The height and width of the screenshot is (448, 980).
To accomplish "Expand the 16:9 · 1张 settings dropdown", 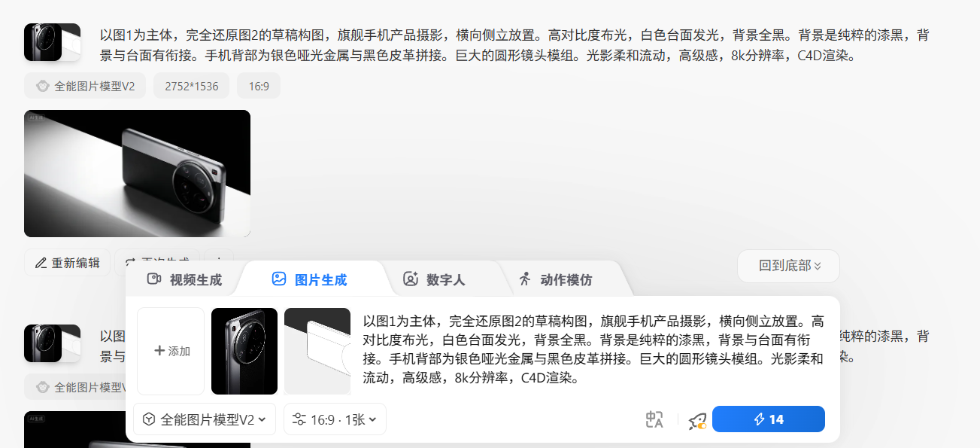I will point(335,419).
